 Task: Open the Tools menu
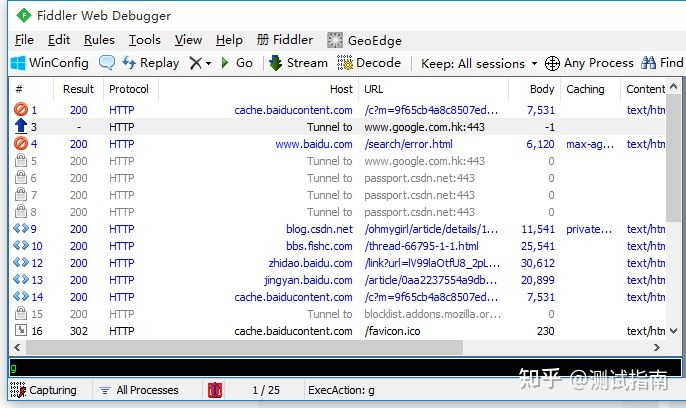(x=144, y=40)
